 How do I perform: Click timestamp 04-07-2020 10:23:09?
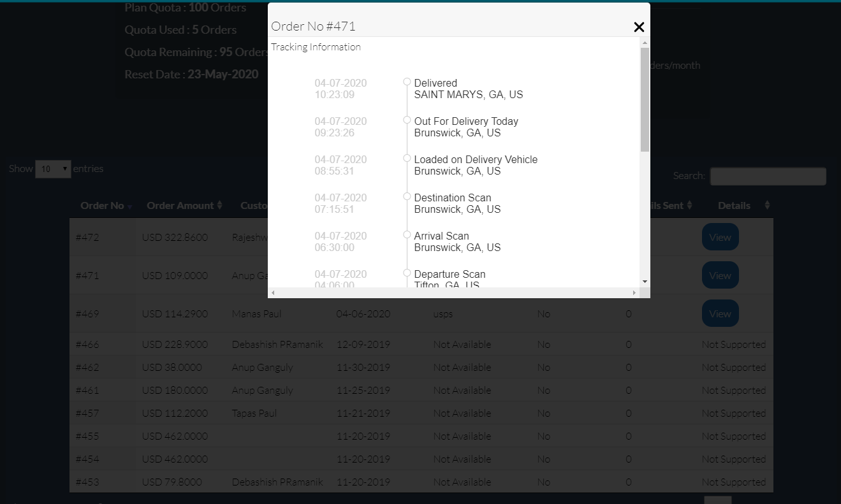tap(340, 89)
